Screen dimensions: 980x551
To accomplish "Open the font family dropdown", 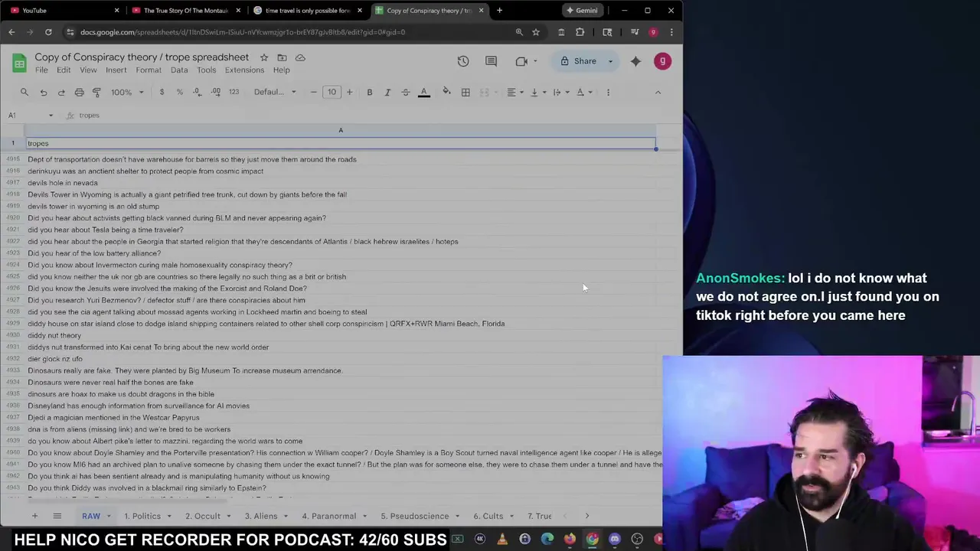I will [x=275, y=92].
